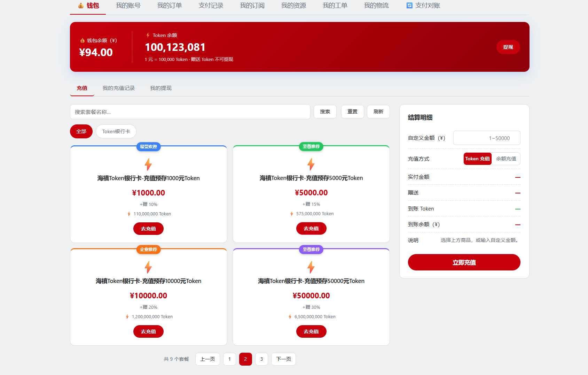This screenshot has width=588, height=375.
Task: Click the +赠 20% bonus text
Action: coord(149,307)
